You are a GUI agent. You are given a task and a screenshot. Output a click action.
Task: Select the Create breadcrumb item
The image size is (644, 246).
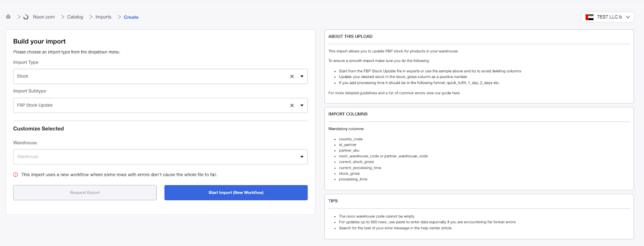pyautogui.click(x=131, y=17)
